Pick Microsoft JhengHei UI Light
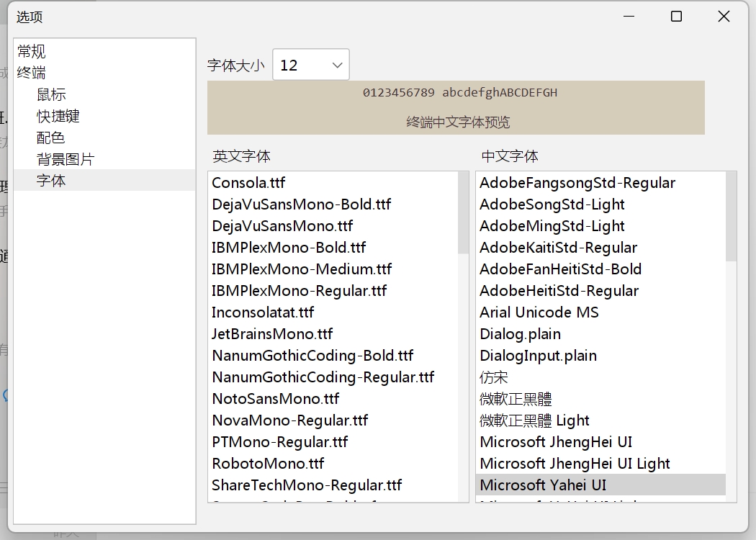Screen dimensions: 756x540 coord(575,464)
